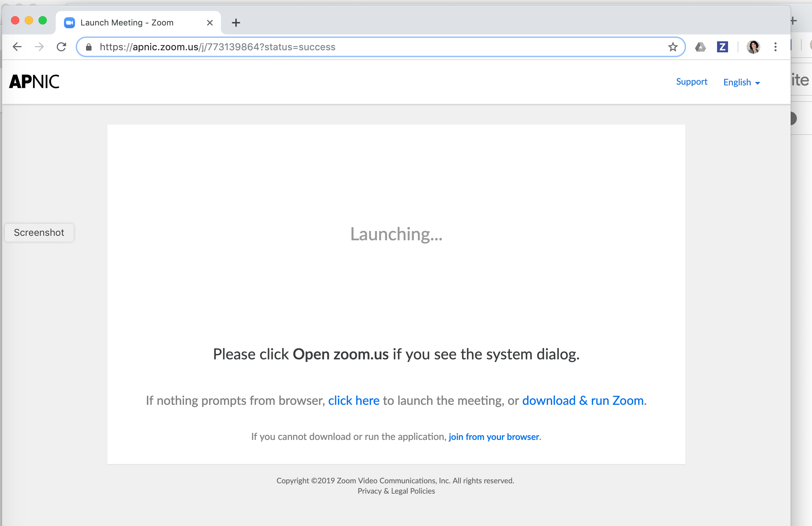Open Privacy & Legal Policies link
812x526 pixels.
pyautogui.click(x=396, y=491)
